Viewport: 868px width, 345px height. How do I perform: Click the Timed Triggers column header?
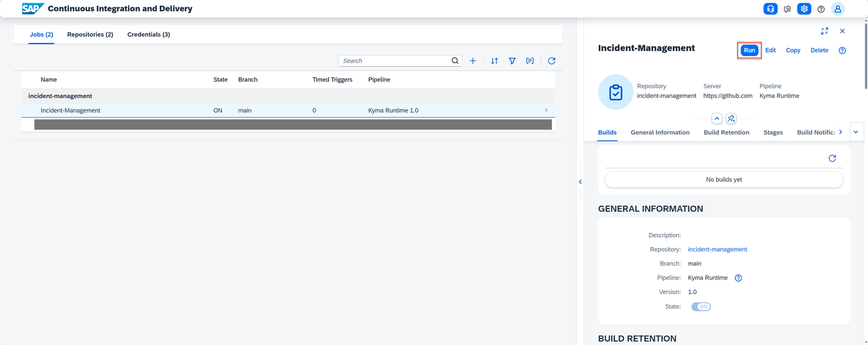332,80
